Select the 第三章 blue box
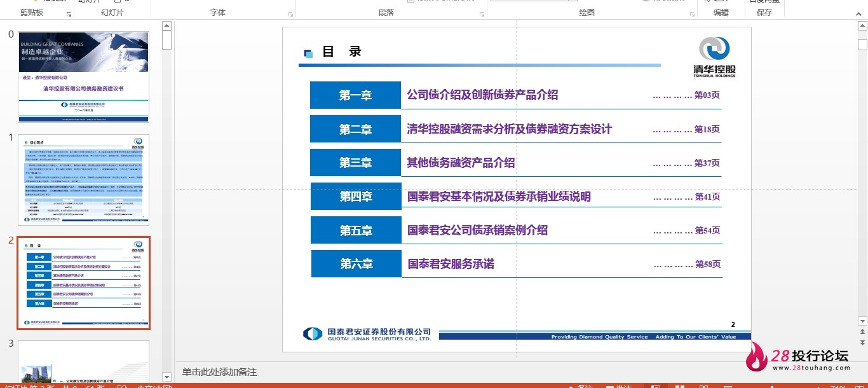Image resolution: width=868 pixels, height=388 pixels. (355, 163)
